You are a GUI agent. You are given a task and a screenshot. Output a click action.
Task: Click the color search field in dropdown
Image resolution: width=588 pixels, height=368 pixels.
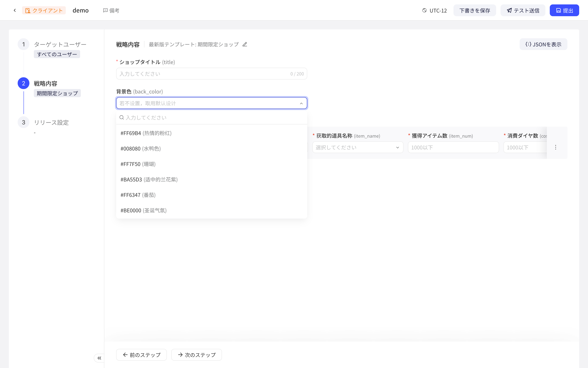(211, 118)
